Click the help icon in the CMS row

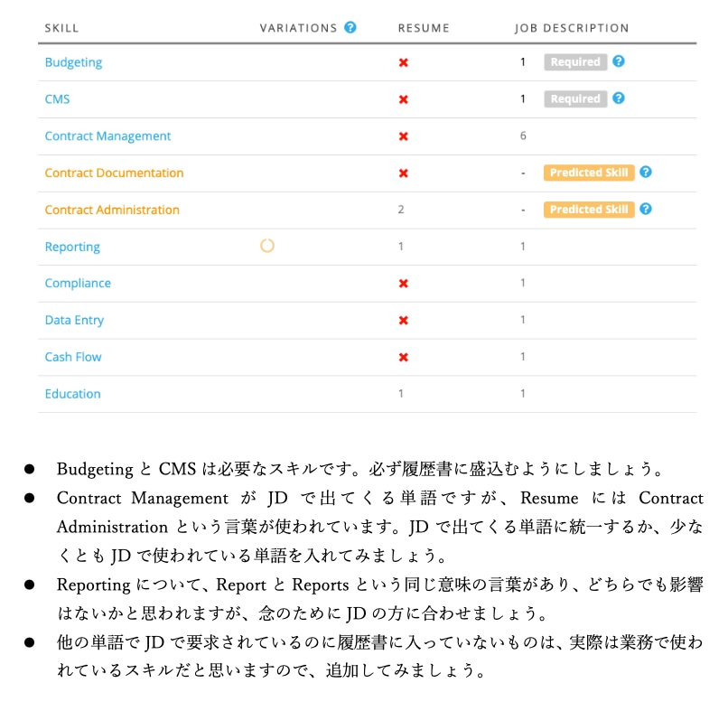click(618, 98)
